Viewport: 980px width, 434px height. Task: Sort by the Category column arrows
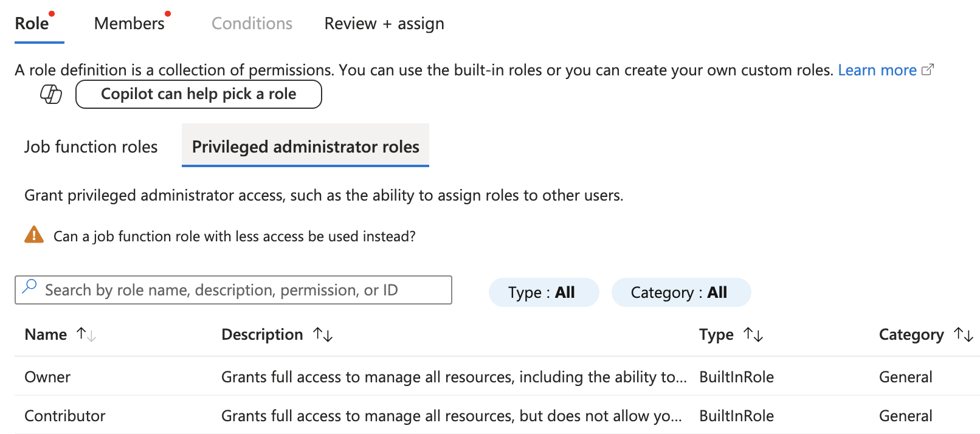pyautogui.click(x=964, y=334)
